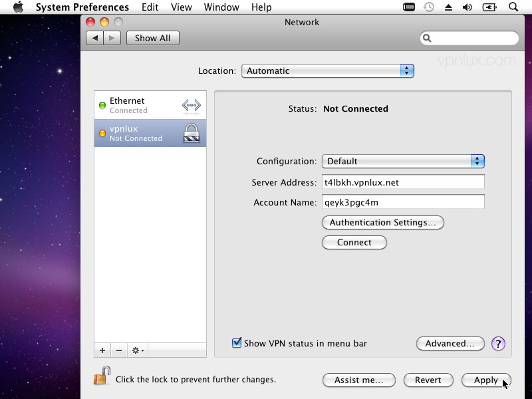Open Spotlight search magnifier
Image resolution: width=532 pixels, height=399 pixels.
[x=513, y=7]
